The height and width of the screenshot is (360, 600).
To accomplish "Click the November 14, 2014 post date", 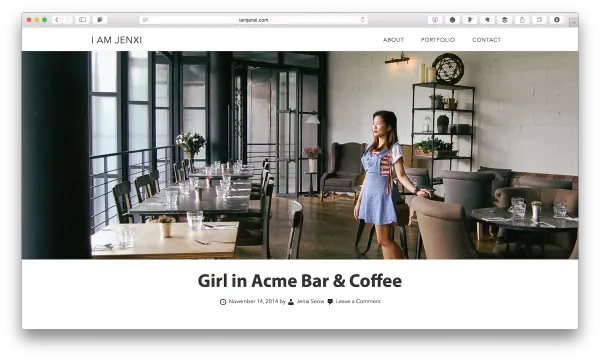I will pos(253,301).
